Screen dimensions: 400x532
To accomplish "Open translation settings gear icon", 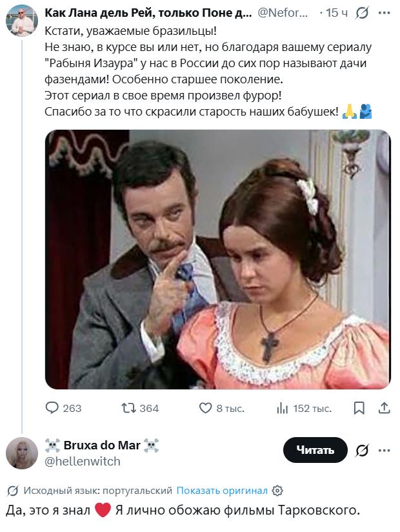I will (x=277, y=490).
